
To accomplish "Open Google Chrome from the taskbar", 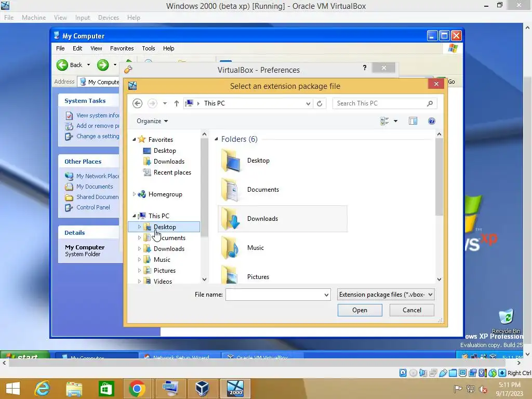I will pos(137,389).
